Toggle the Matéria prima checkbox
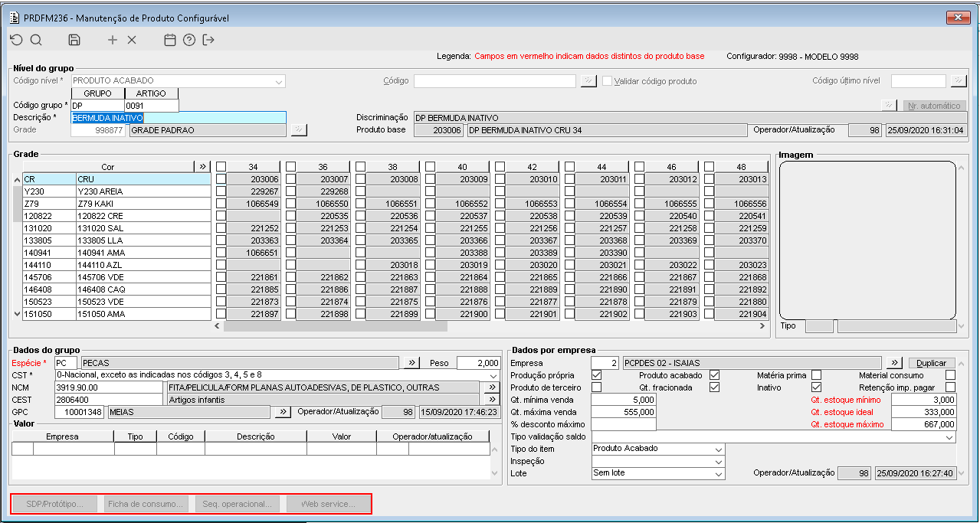The width and height of the screenshot is (980, 523). click(x=816, y=375)
